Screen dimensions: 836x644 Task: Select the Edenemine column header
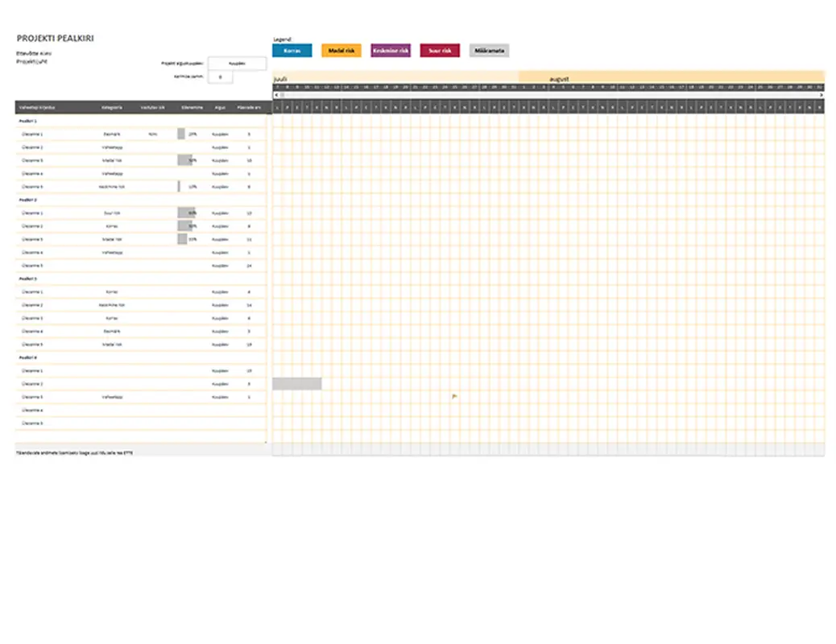coord(192,107)
